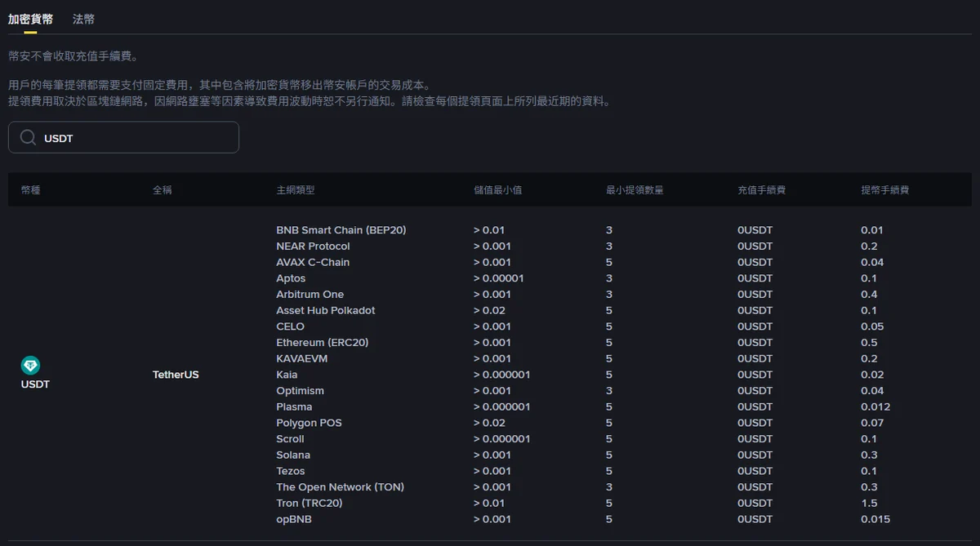Click the 儲值最小值 column header
The width and height of the screenshot is (980, 546).
tap(498, 190)
